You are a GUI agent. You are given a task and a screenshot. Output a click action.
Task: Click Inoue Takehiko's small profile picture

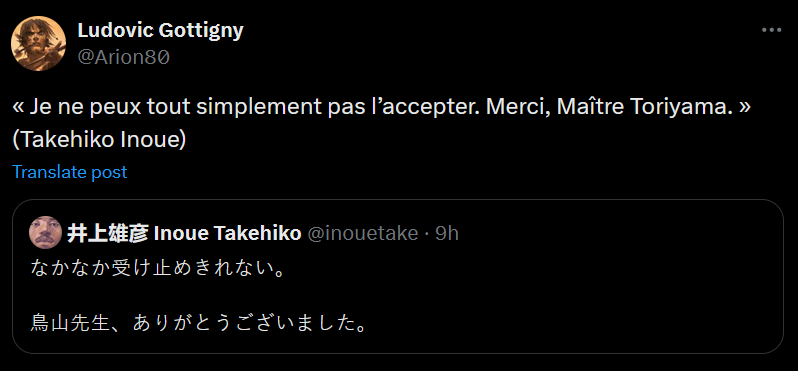pos(46,233)
